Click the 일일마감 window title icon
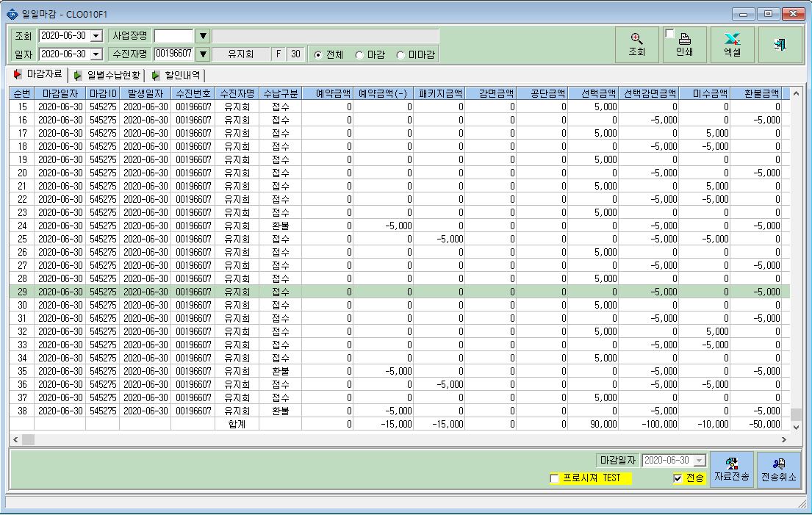812x515 pixels. coord(12,14)
